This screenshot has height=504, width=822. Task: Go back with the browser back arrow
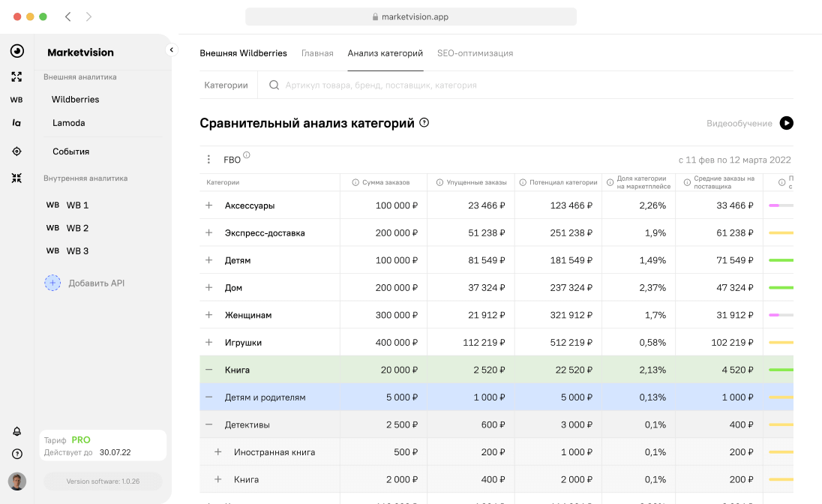click(x=67, y=16)
